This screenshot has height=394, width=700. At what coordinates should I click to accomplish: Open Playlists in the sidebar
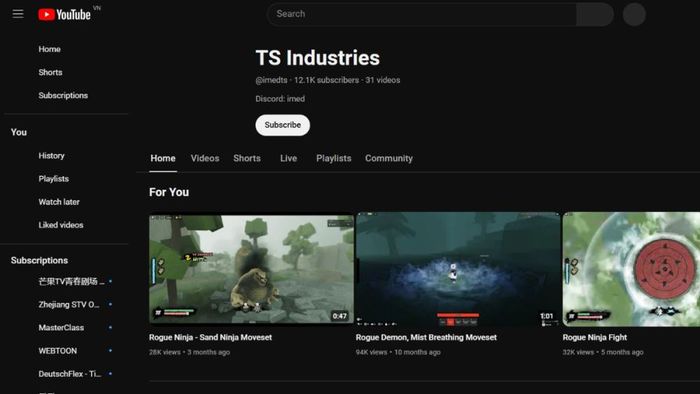pyautogui.click(x=54, y=179)
